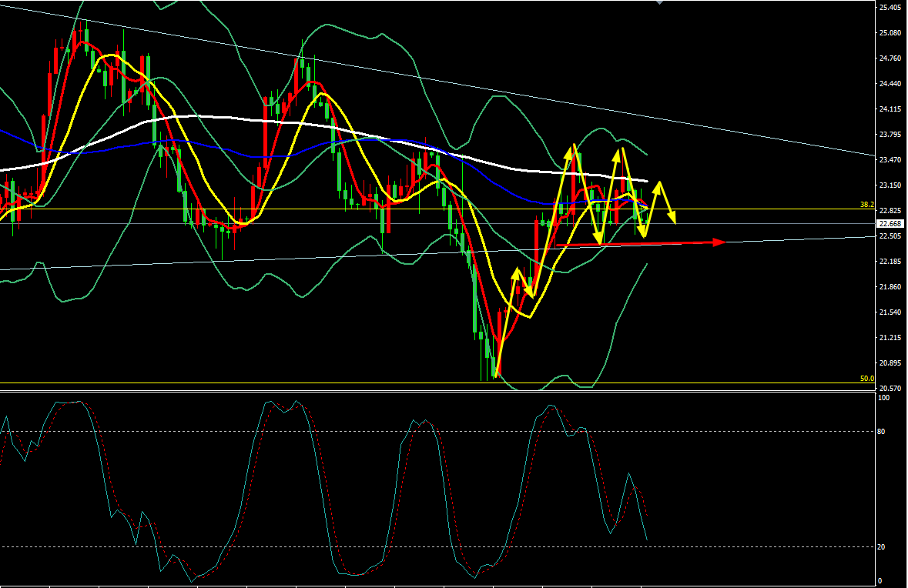Select the descending upper trendline near price axis

click(863, 152)
